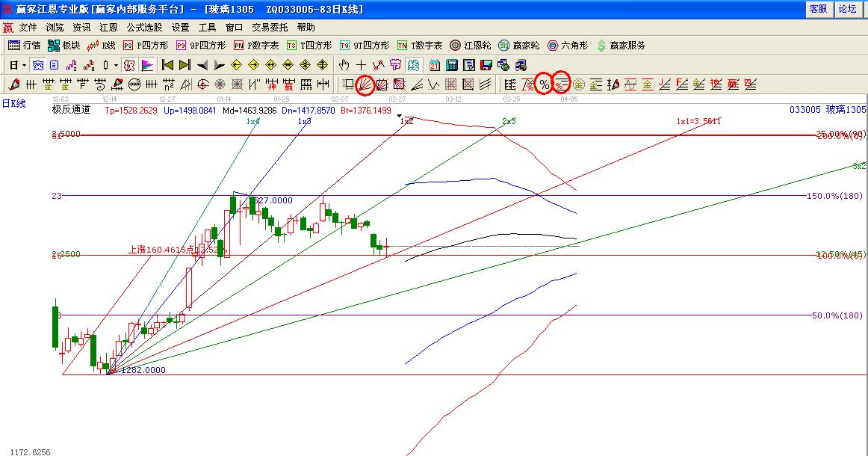Select the Gann fan angle line tool
This screenshot has width=868, height=456.
[365, 84]
